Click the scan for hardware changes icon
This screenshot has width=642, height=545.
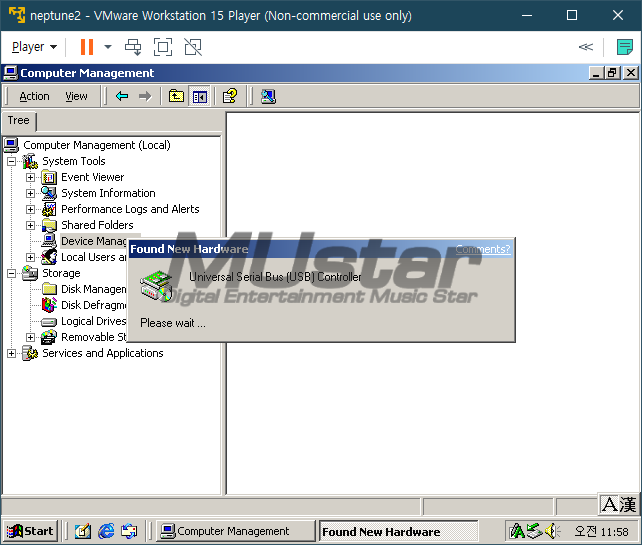pos(269,96)
